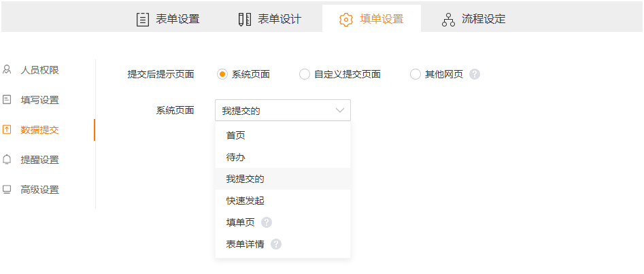Open 填写设置 in the sidebar

(40, 100)
